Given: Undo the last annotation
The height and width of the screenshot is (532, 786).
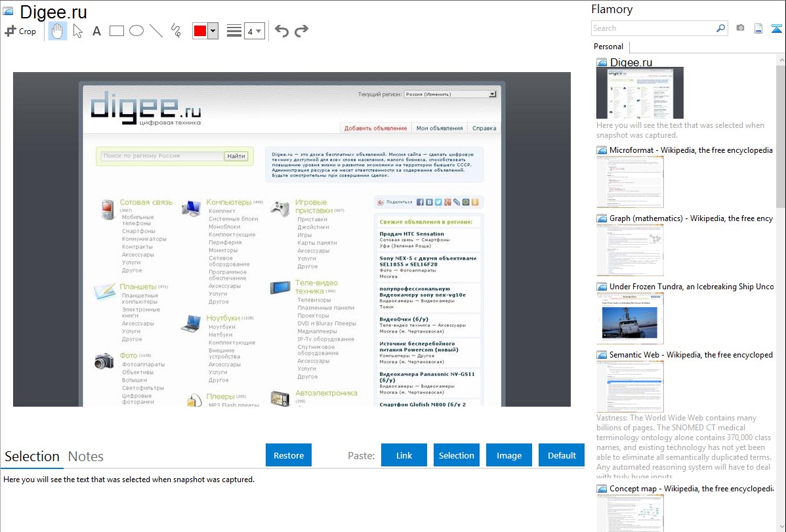Looking at the screenshot, I should [x=281, y=31].
